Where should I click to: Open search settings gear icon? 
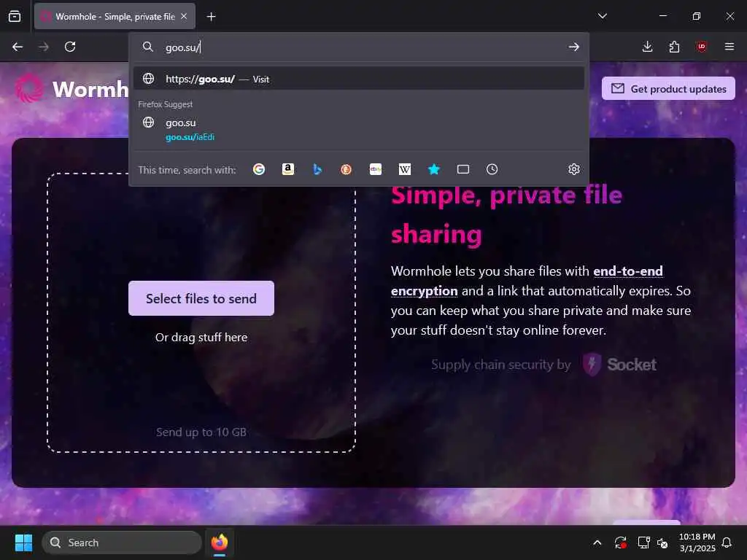574,169
